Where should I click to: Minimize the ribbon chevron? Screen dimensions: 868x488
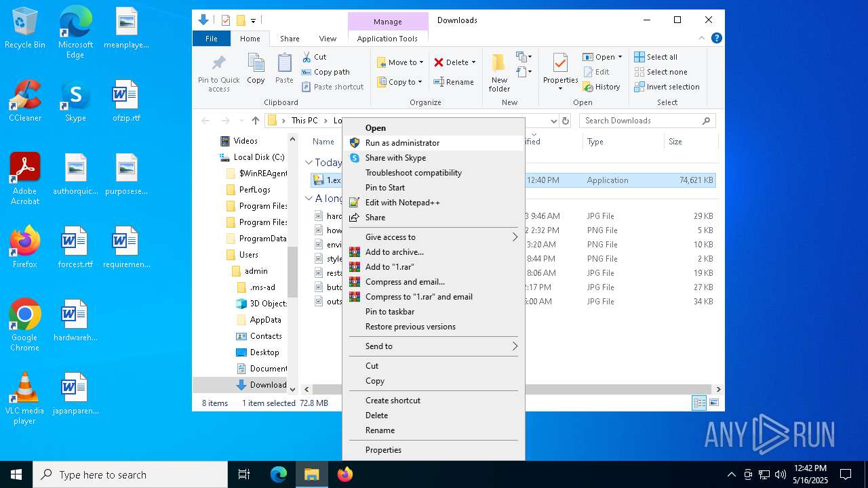(703, 39)
